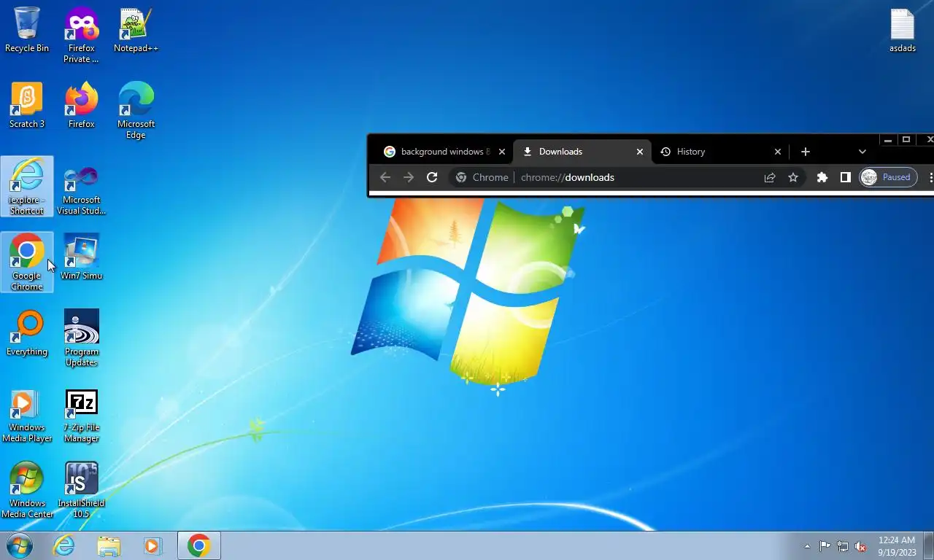Select the Win7 Simu desktop icon
The height and width of the screenshot is (560, 934).
click(x=81, y=257)
